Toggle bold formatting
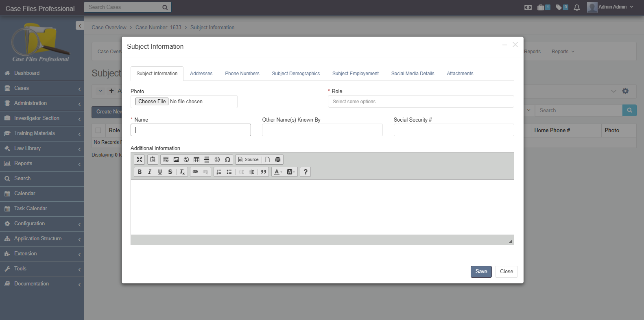The image size is (644, 320). tap(140, 172)
